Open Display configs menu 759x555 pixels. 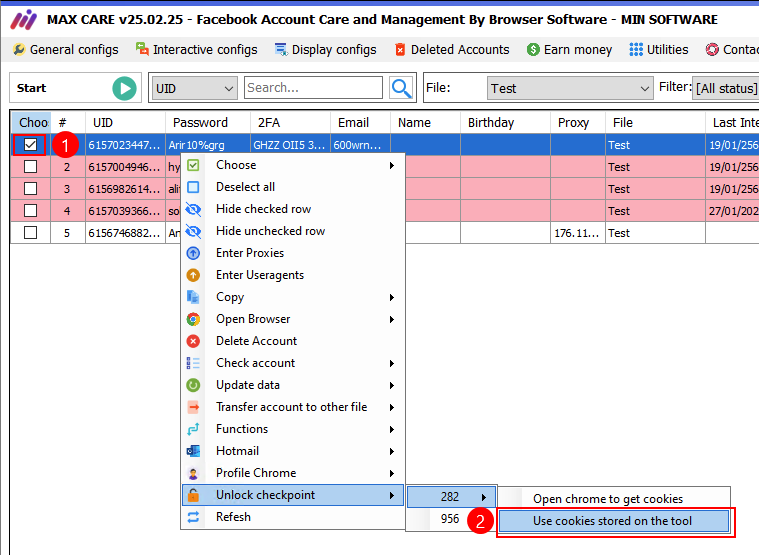[326, 49]
